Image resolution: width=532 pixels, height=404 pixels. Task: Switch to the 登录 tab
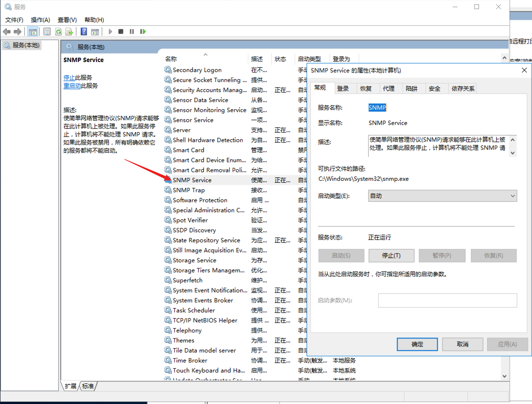click(x=343, y=88)
